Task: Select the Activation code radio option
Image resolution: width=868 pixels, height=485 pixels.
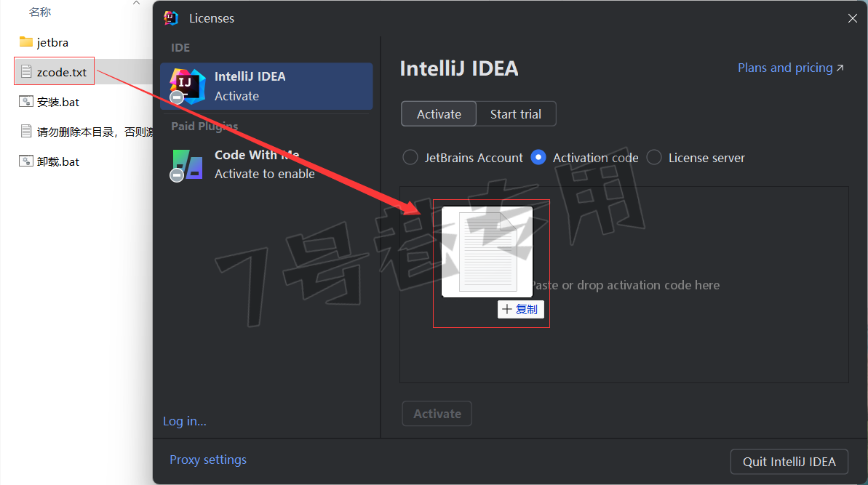Action: 538,158
